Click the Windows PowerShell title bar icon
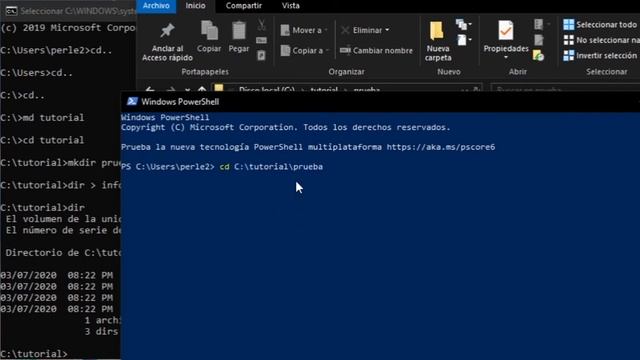 click(131, 102)
